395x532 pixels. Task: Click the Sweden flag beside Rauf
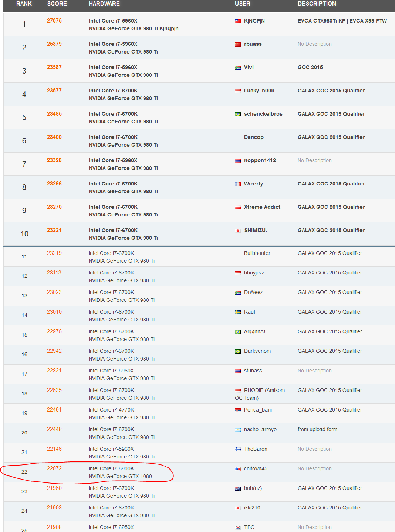[x=238, y=312]
